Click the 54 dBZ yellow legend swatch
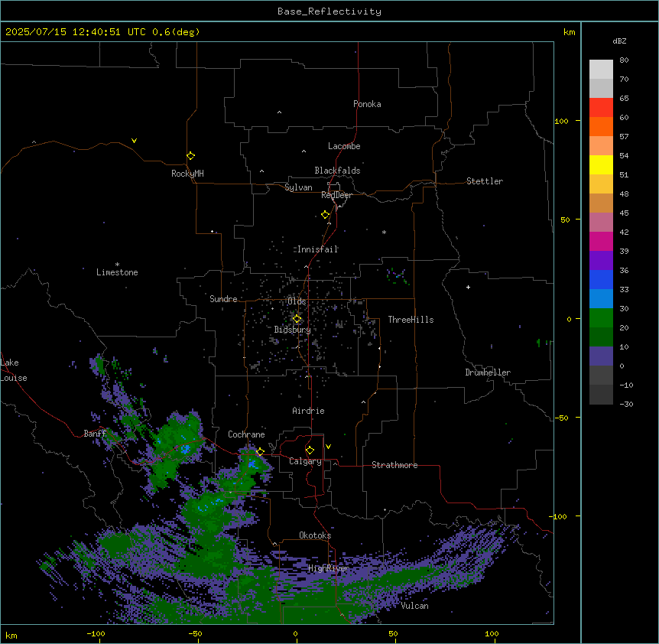The width and height of the screenshot is (659, 644). pyautogui.click(x=601, y=164)
